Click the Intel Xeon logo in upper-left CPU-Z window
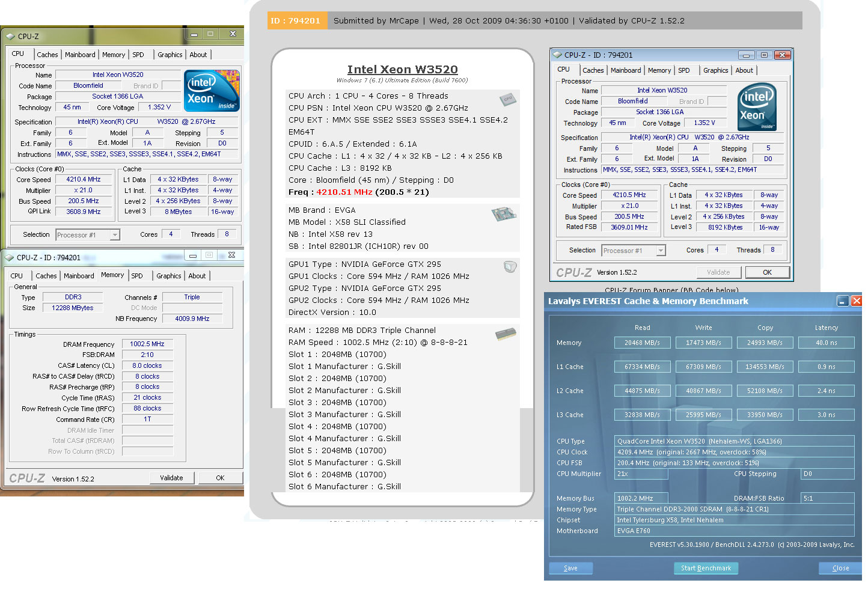The width and height of the screenshot is (868, 589). pyautogui.click(x=213, y=91)
